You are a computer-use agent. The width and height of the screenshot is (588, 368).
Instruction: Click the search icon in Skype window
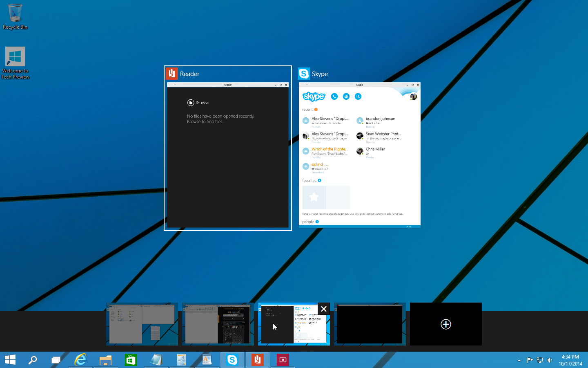click(x=358, y=96)
